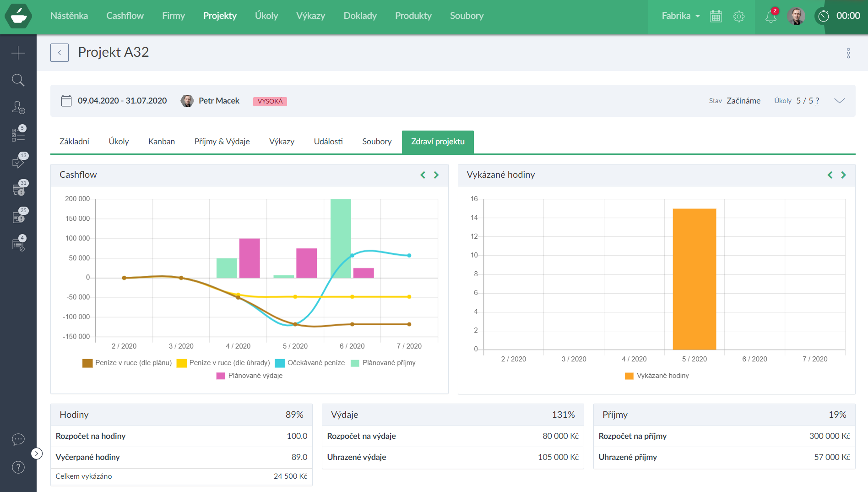Open search from the sidebar magnifier icon

point(18,80)
